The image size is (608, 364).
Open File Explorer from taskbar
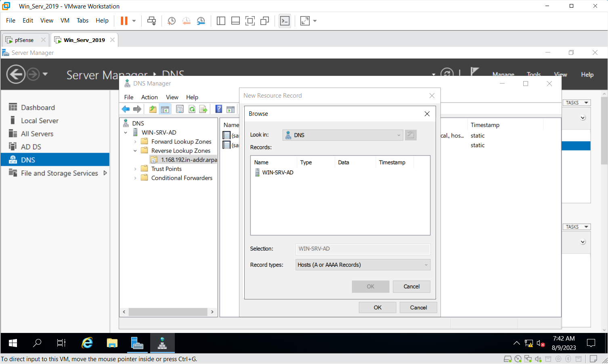112,343
